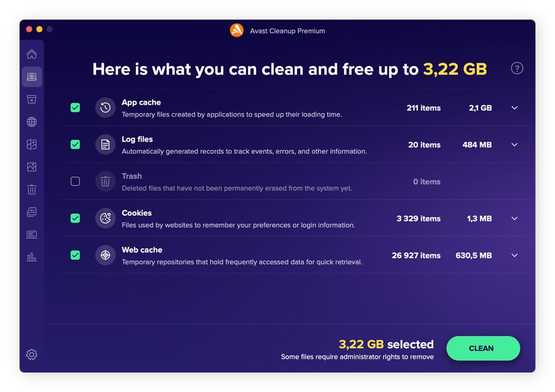555x392 pixels.
Task: Enable the Trash checkbox
Action: click(75, 182)
